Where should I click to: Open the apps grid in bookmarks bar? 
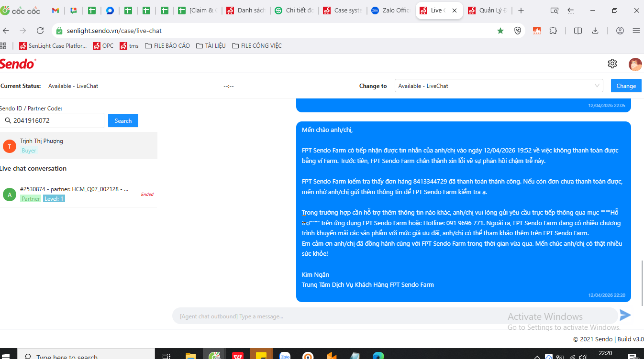pos(3,46)
